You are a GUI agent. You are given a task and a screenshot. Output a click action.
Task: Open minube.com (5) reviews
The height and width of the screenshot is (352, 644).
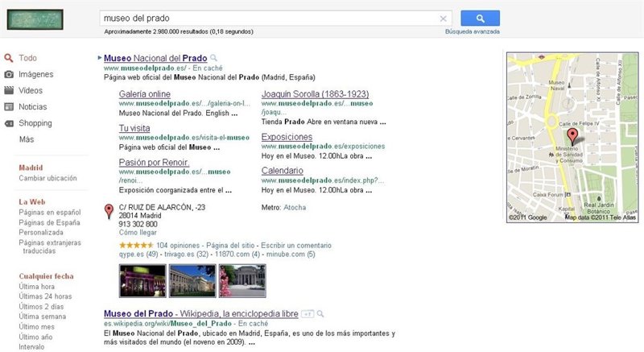click(x=291, y=255)
